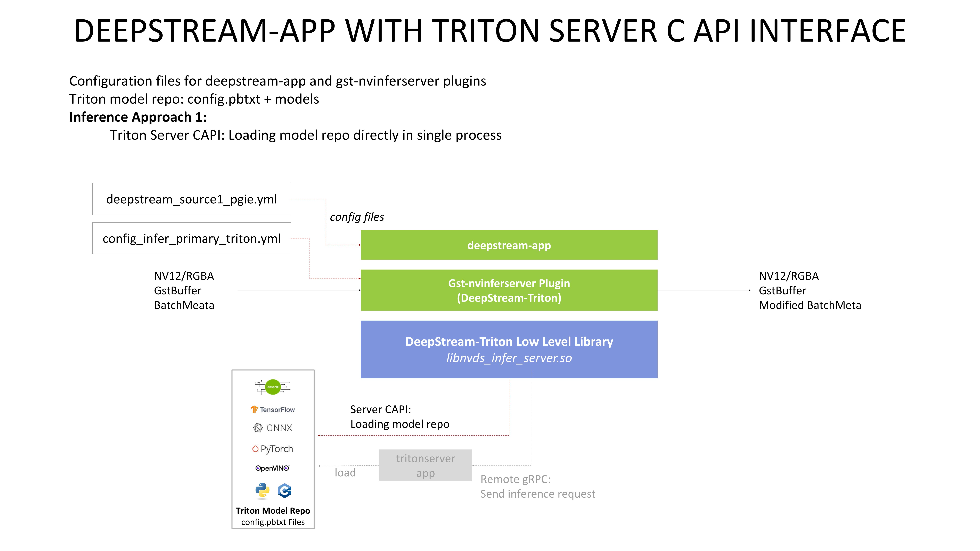Click the 'BatchMeata' input label

(184, 305)
